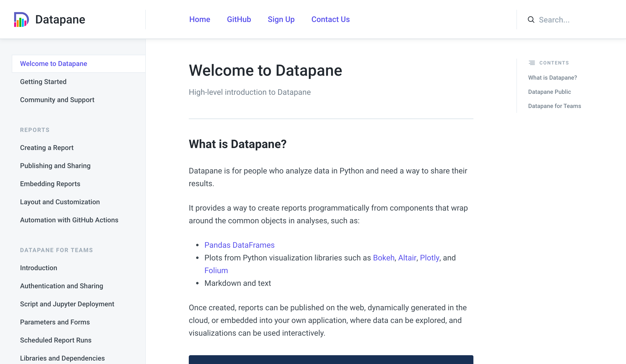
Task: Open Script and Jupyter Deployment page
Action: point(67,304)
